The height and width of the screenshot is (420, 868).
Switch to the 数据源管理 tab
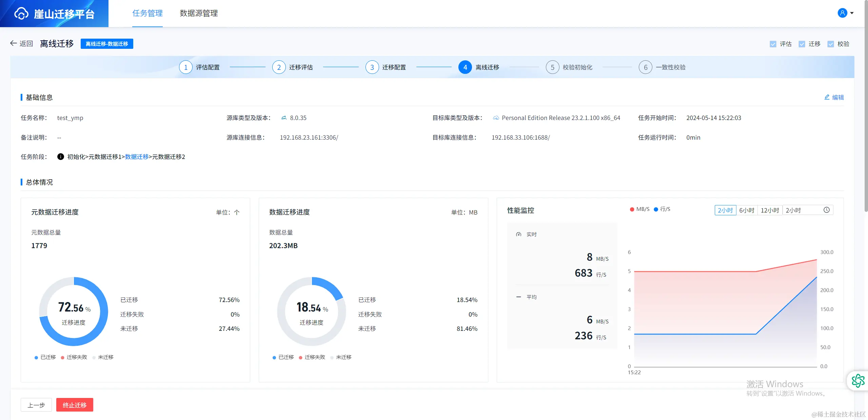(x=199, y=13)
